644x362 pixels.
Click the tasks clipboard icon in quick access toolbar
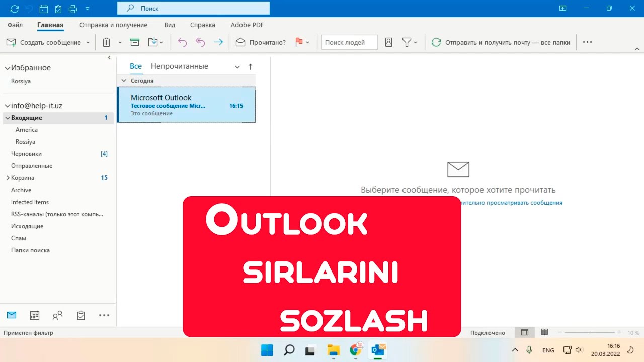58,9
